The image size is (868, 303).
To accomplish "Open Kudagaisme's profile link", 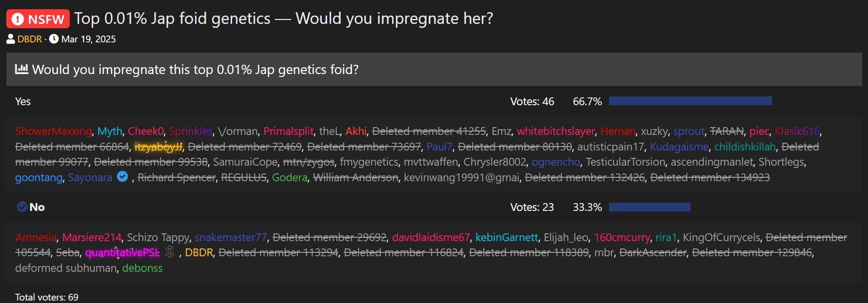I will (x=679, y=147).
